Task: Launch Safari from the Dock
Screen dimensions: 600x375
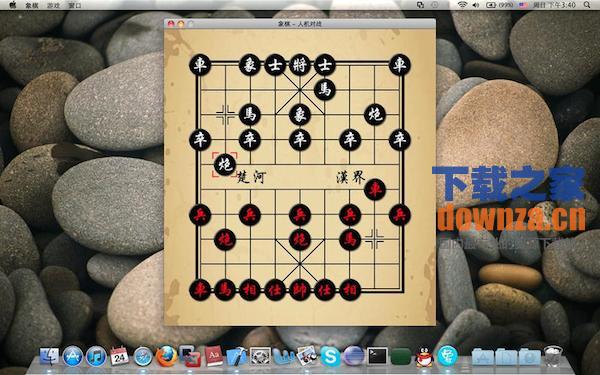Action: 143,356
